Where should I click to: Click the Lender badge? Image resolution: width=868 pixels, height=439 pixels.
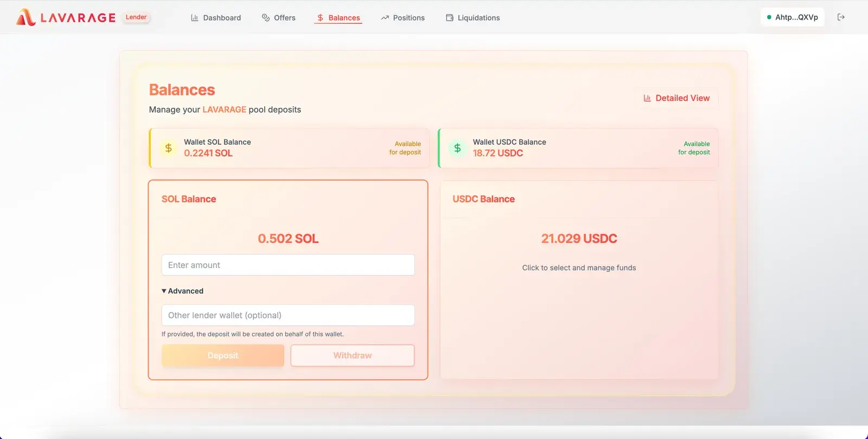click(x=136, y=17)
